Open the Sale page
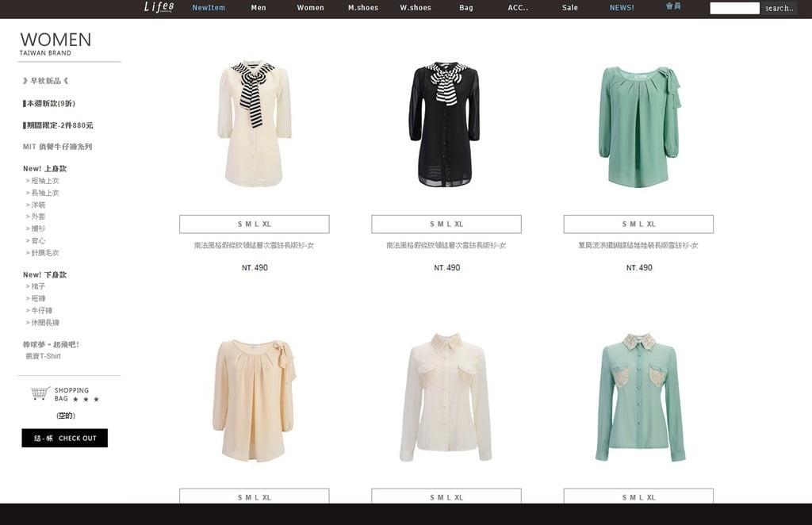 (x=570, y=8)
